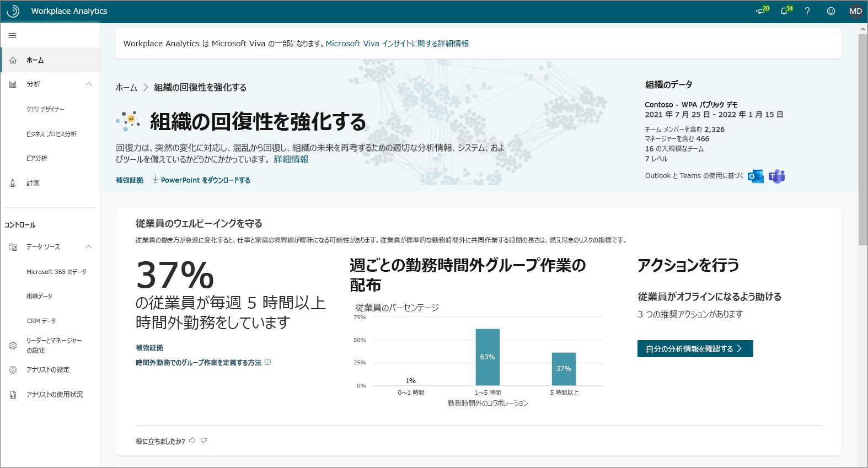The height and width of the screenshot is (468, 868).
Task: Click the Workplace Analytics logo icon
Action: click(x=13, y=11)
